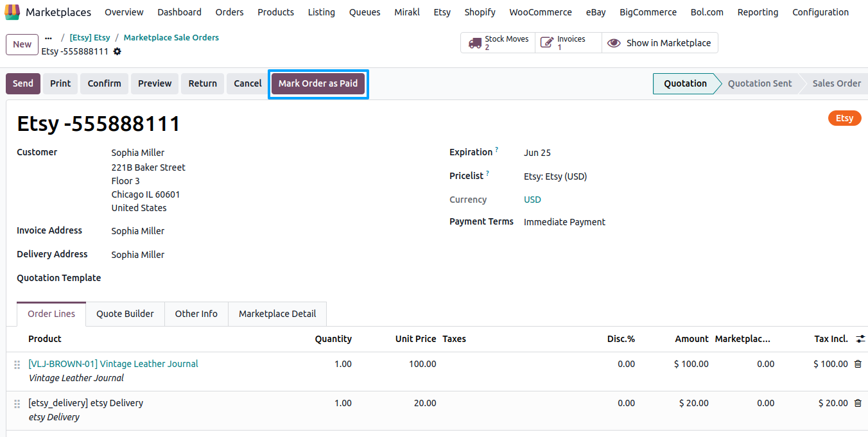Viewport: 868px width, 437px height.
Task: Open the Stock Moves truck icon
Action: 475,43
